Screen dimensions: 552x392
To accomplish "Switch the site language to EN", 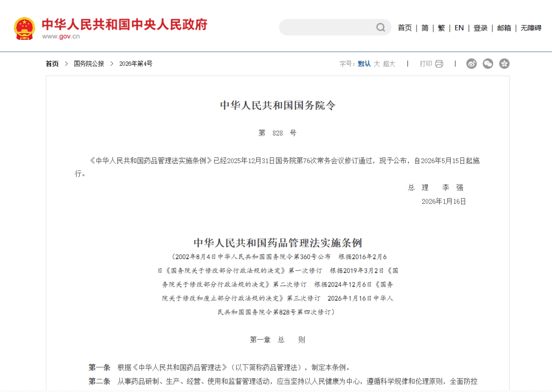I will click(x=459, y=28).
